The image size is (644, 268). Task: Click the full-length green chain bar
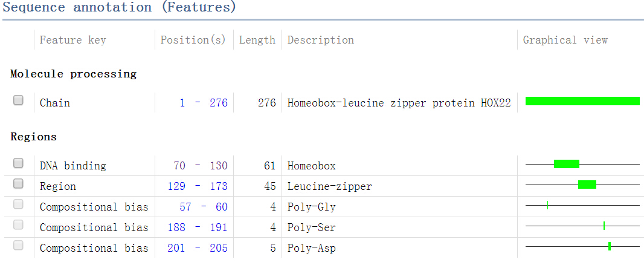click(582, 101)
